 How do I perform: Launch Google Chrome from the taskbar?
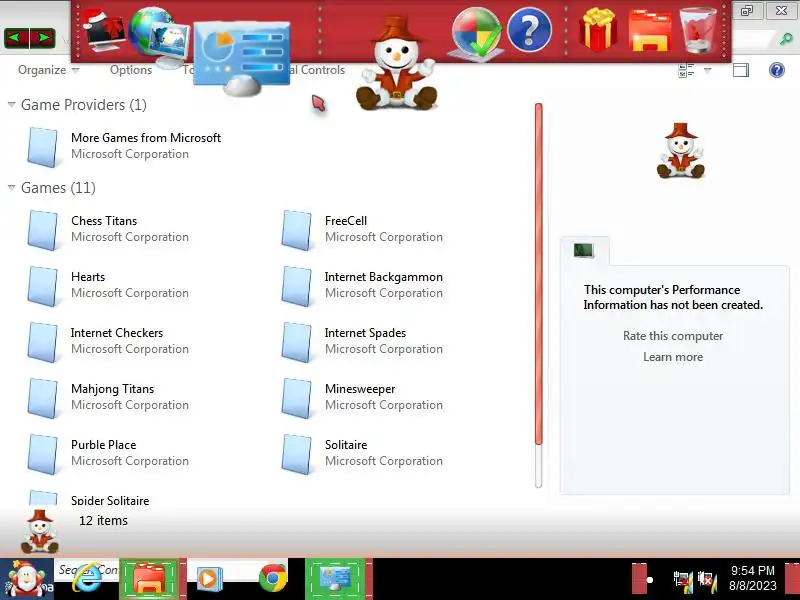click(273, 578)
